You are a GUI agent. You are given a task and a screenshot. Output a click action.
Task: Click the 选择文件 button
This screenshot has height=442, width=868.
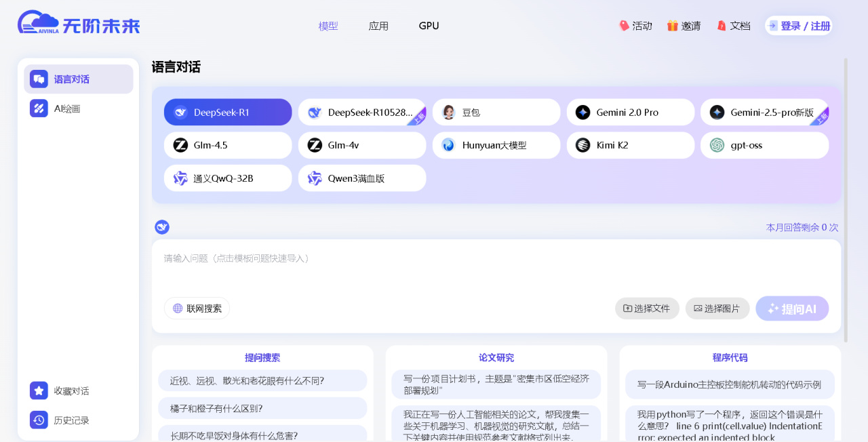coord(647,308)
